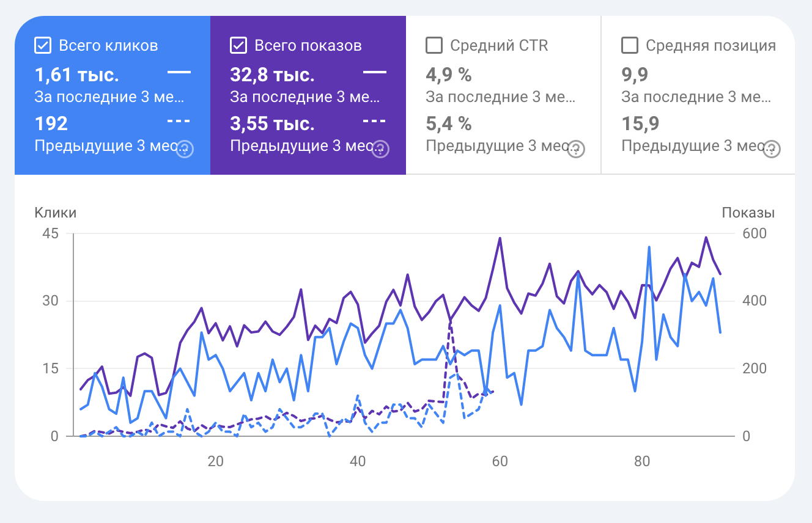Uncheck the Всего кликов checkbox
This screenshot has height=523, width=812.
[x=43, y=45]
